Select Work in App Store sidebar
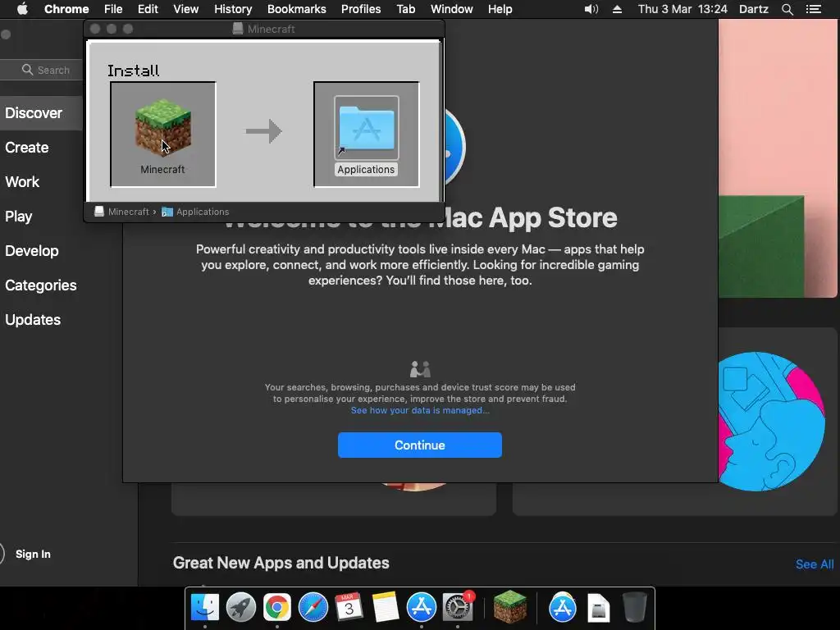Screen dimensions: 840x630 click(x=22, y=181)
